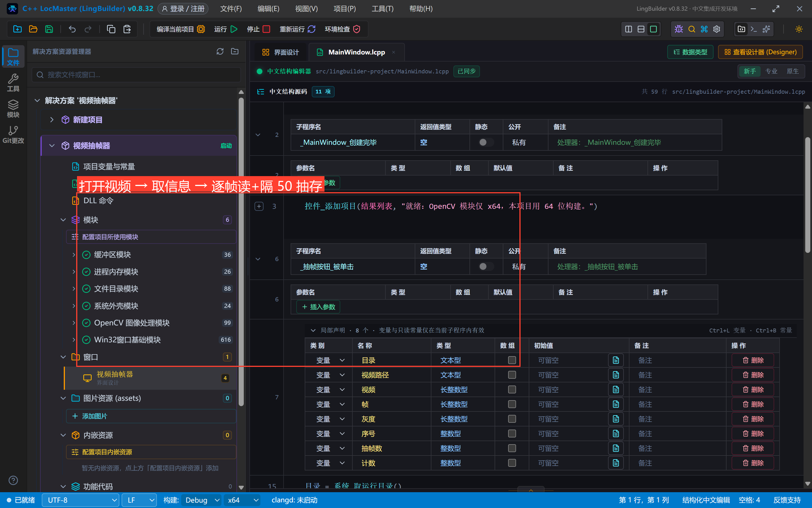Open the 工具(T) menu
The height and width of the screenshot is (508, 812).
point(383,9)
